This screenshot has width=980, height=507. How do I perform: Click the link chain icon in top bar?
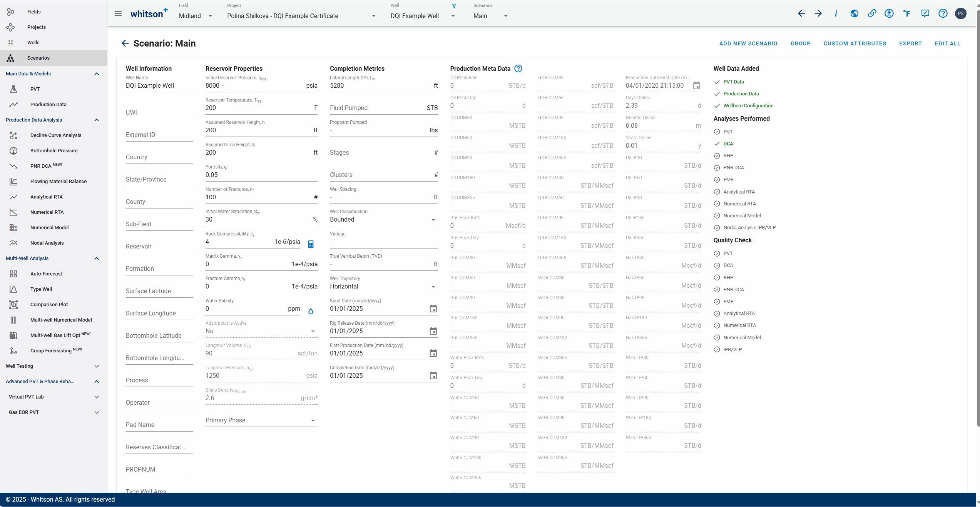(872, 13)
